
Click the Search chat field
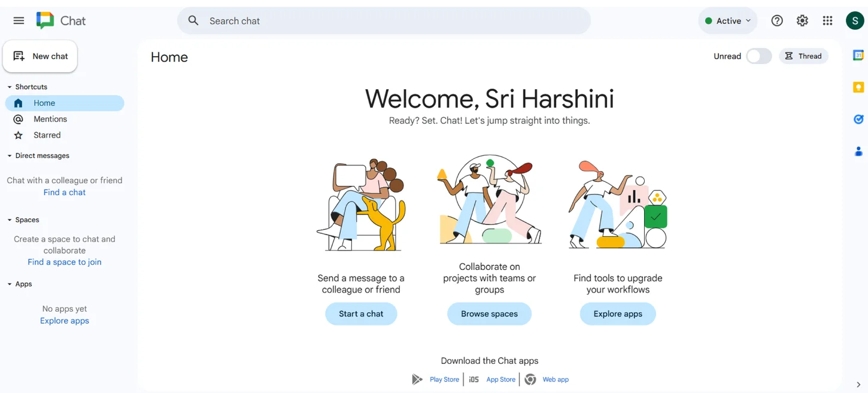[383, 20]
